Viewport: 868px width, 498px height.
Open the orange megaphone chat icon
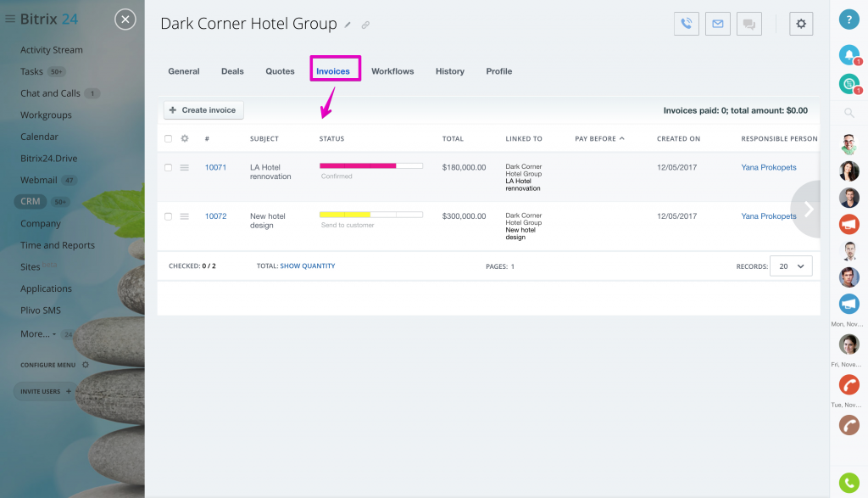tap(849, 224)
